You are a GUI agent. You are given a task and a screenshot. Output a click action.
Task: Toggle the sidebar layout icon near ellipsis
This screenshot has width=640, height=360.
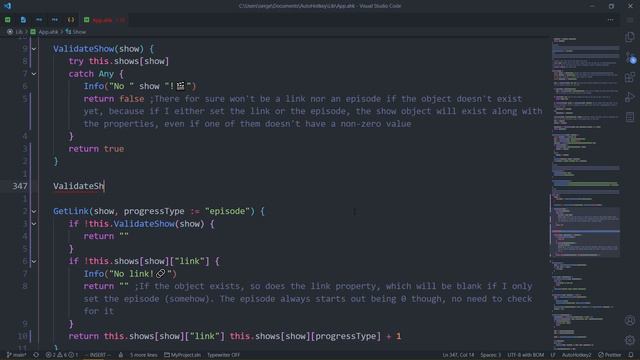click(630, 20)
